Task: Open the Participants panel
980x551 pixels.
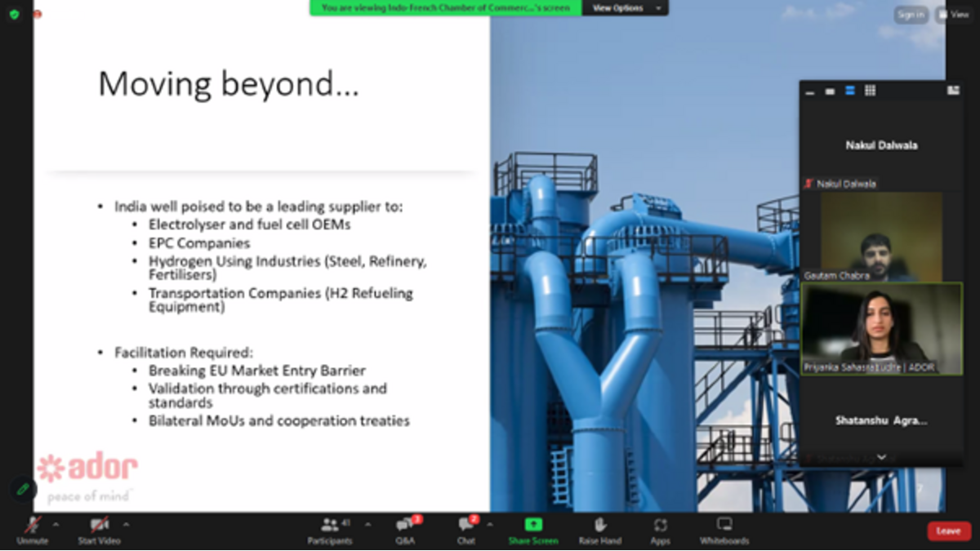Action: (330, 526)
